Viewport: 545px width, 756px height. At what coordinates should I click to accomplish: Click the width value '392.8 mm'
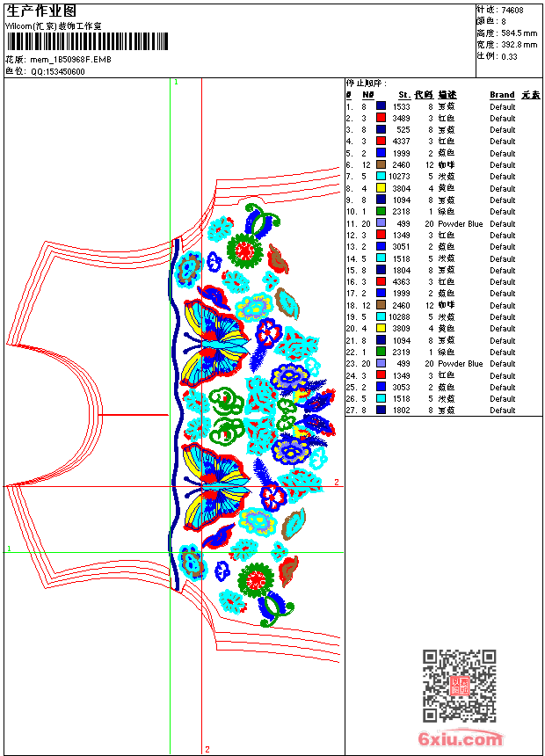pos(519,45)
